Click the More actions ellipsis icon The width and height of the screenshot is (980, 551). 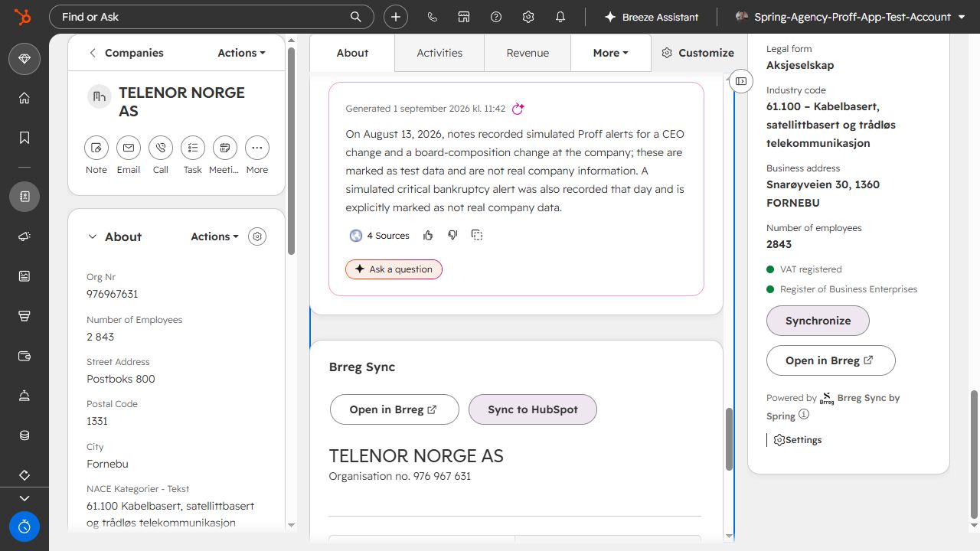tap(257, 148)
